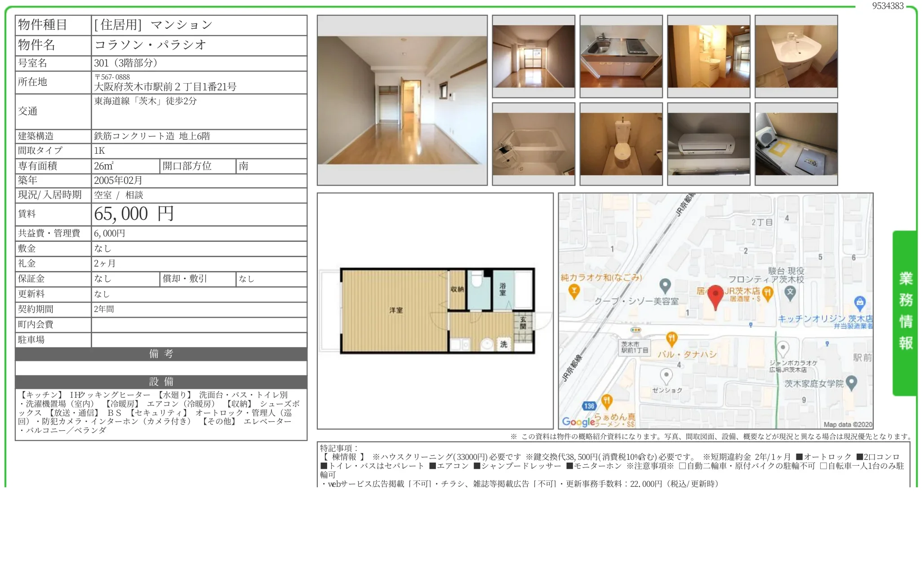Select the postal code 〒567-0888
This screenshot has width=924, height=561.
tap(112, 77)
